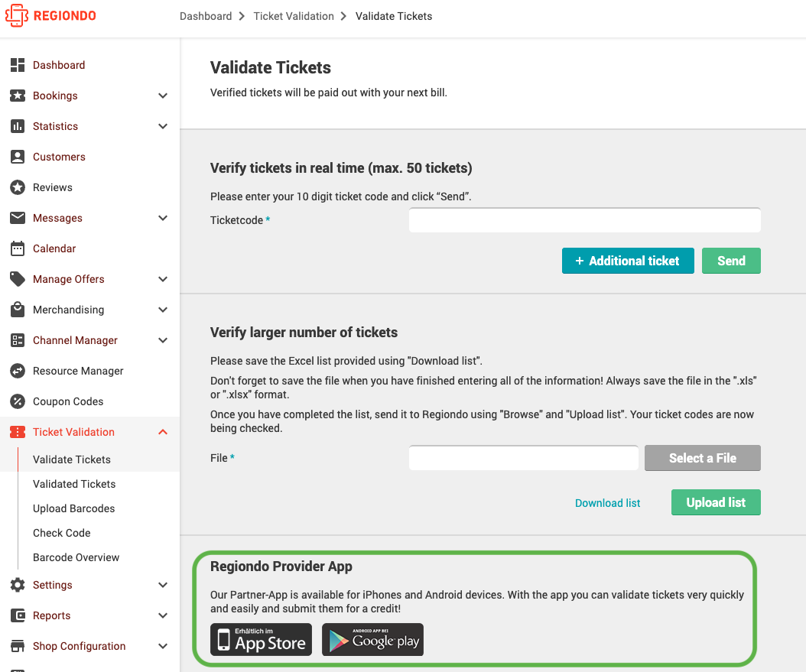
Task: Add an Additional ticket field
Action: (x=628, y=261)
